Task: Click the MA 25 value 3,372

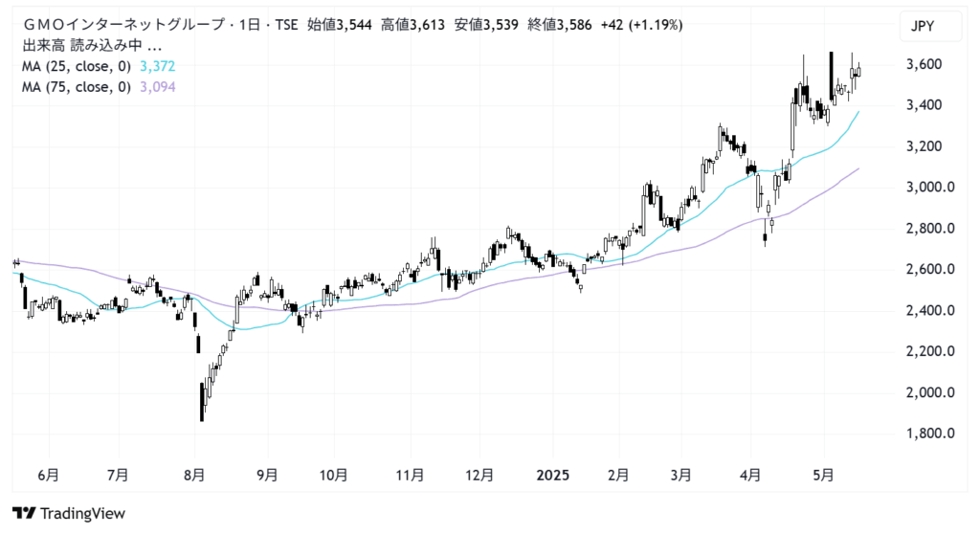Action: pyautogui.click(x=158, y=66)
